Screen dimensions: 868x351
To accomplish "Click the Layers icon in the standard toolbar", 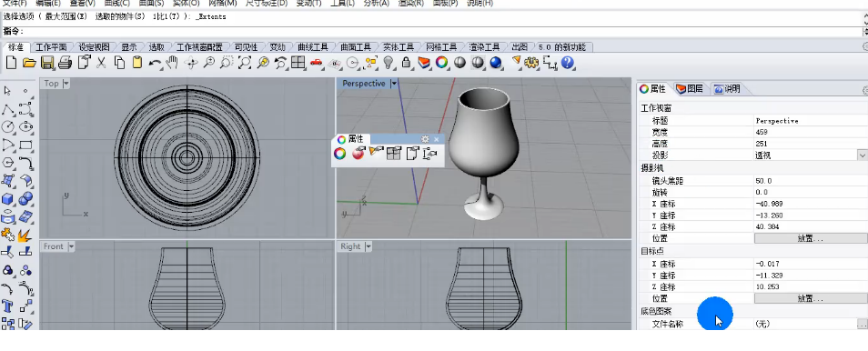I will 424,63.
